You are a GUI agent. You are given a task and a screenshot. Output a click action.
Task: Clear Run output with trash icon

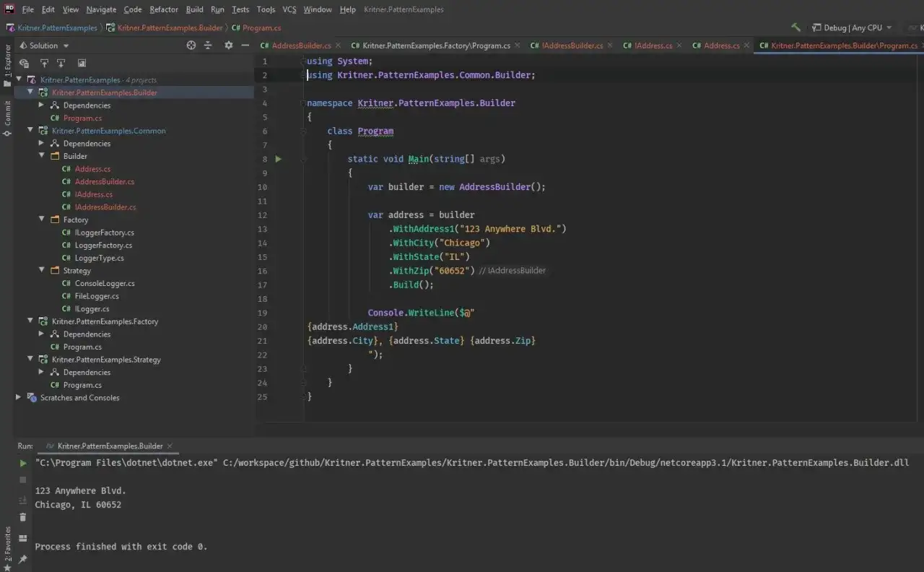(23, 517)
